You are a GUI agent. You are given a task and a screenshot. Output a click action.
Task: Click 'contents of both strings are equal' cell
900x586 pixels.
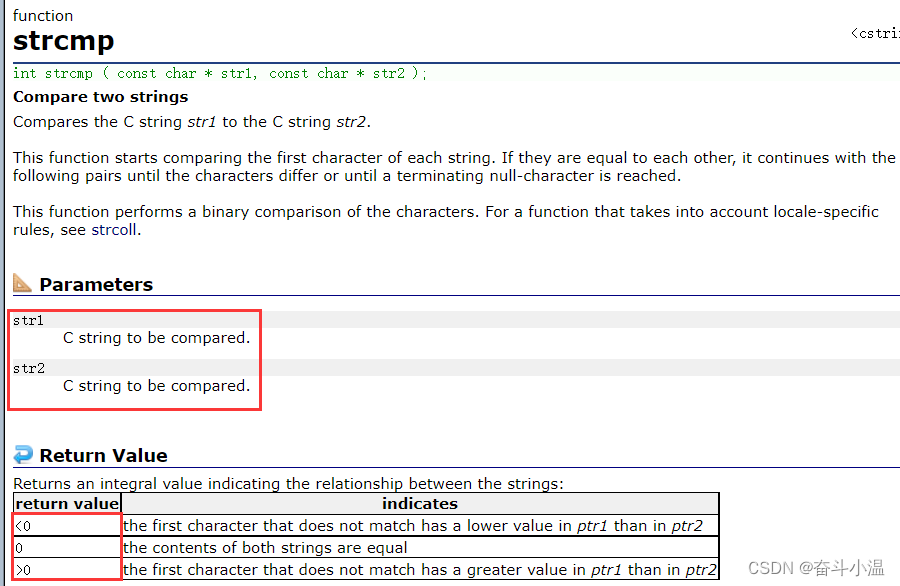pyautogui.click(x=420, y=548)
